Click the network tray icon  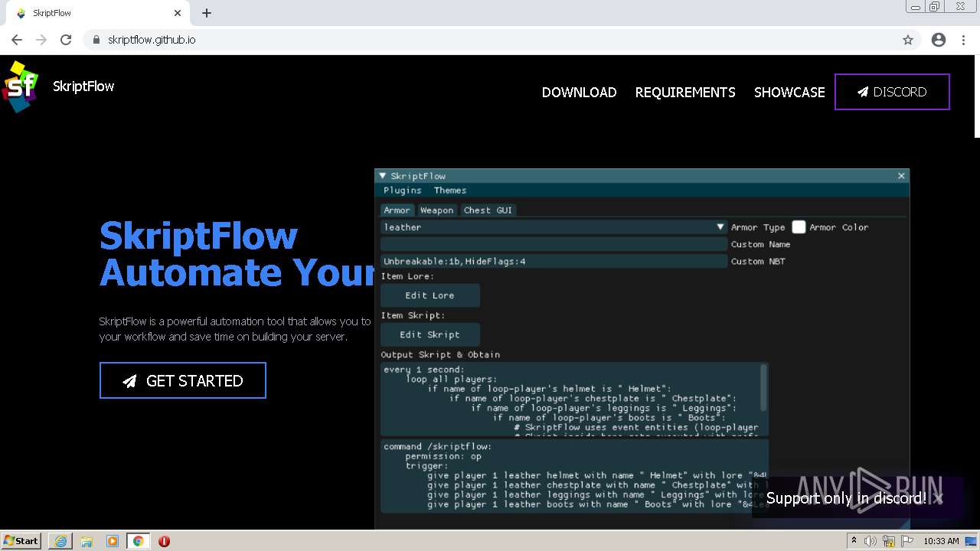(888, 541)
